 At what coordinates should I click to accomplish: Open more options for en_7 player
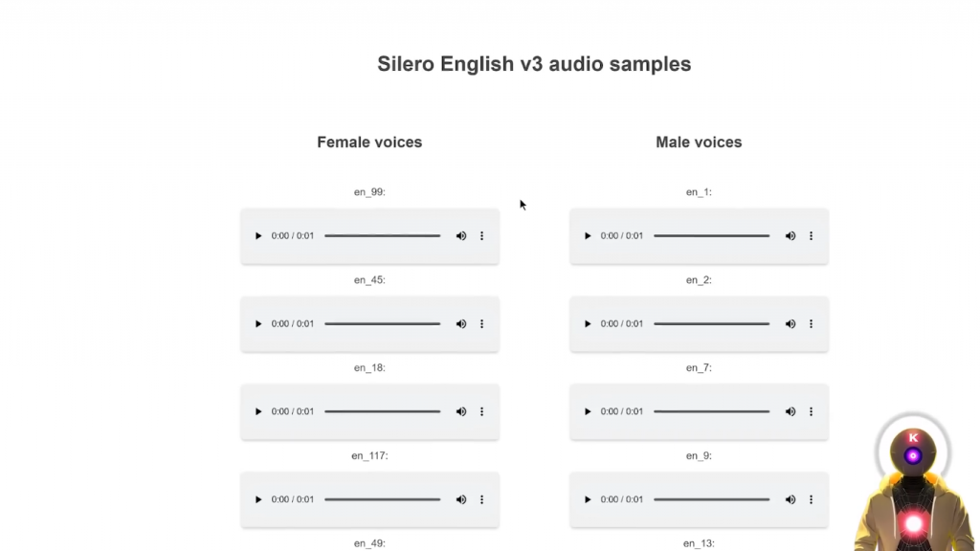click(812, 412)
